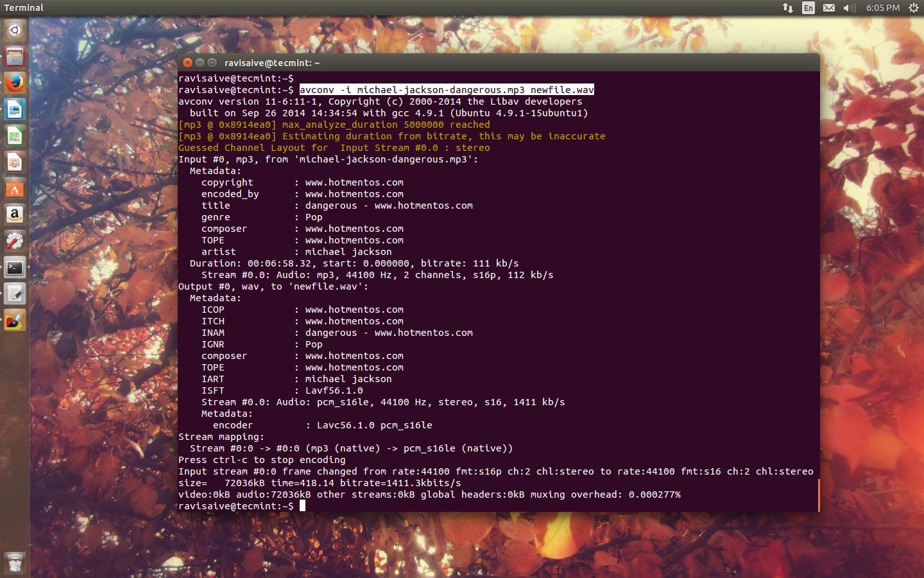Image resolution: width=924 pixels, height=578 pixels.
Task: Click the highlighted avconv -i command
Action: click(447, 90)
